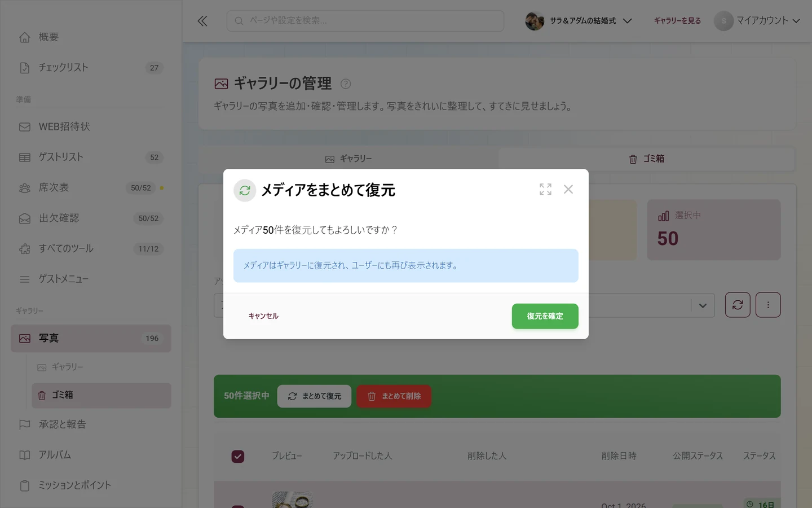
Task: Switch to the ギャラリー tab
Action: [x=348, y=159]
